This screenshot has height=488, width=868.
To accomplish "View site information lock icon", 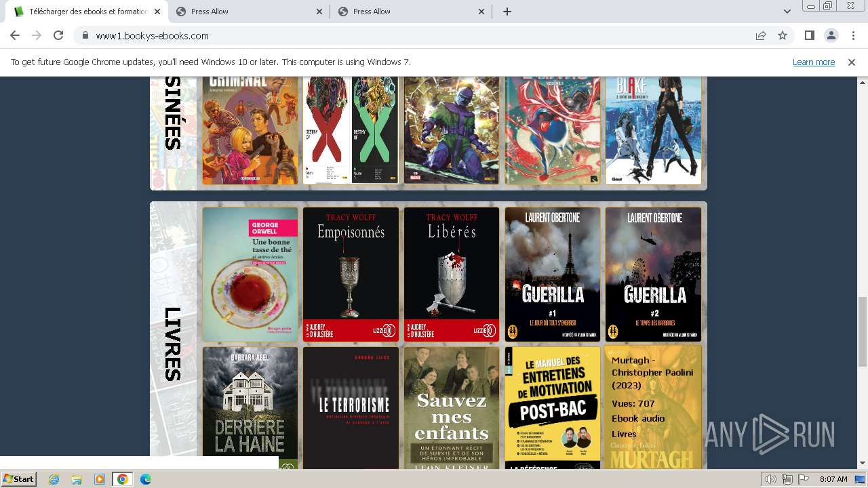I will [85, 36].
